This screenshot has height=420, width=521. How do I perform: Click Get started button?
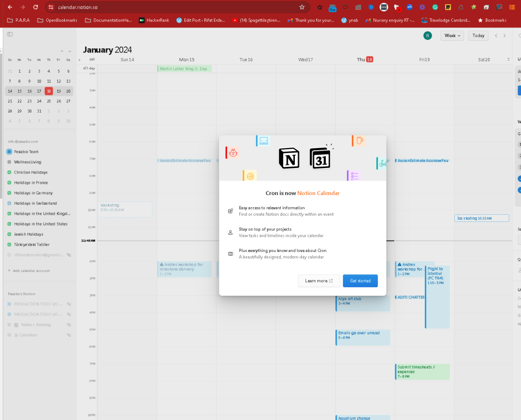pos(360,281)
